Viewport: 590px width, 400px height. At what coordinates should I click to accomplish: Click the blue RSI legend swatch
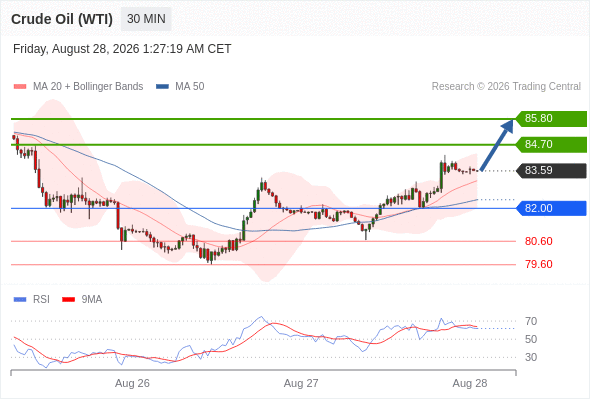point(20,300)
